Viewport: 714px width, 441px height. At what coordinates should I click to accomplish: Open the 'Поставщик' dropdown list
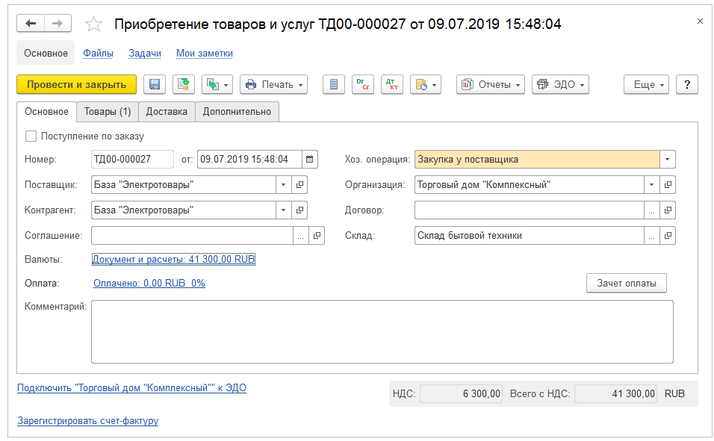tap(283, 185)
